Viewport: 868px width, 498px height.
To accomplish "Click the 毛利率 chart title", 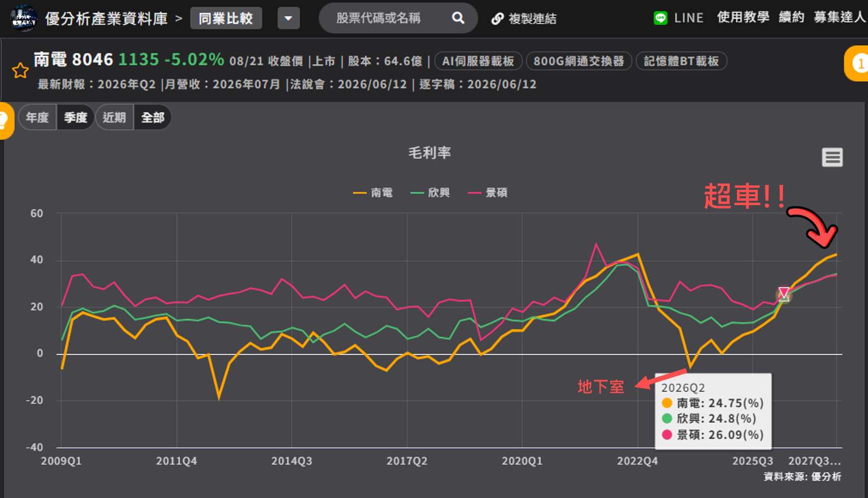I will point(429,152).
